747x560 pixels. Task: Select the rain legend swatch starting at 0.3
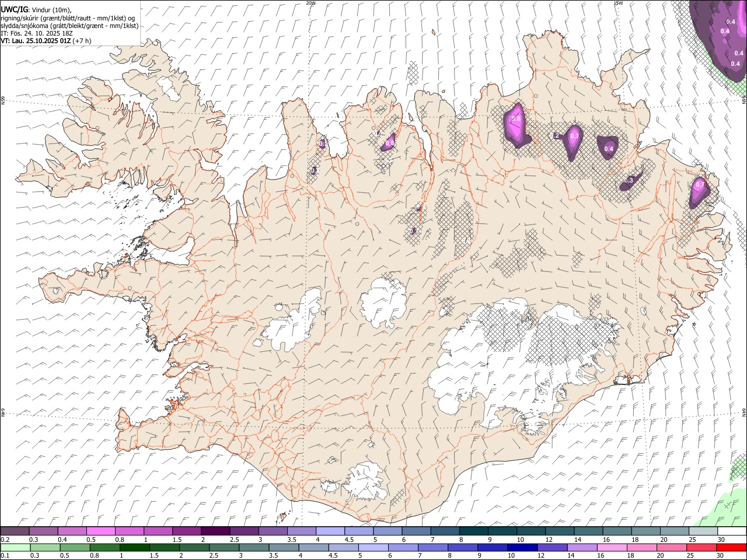click(x=46, y=547)
